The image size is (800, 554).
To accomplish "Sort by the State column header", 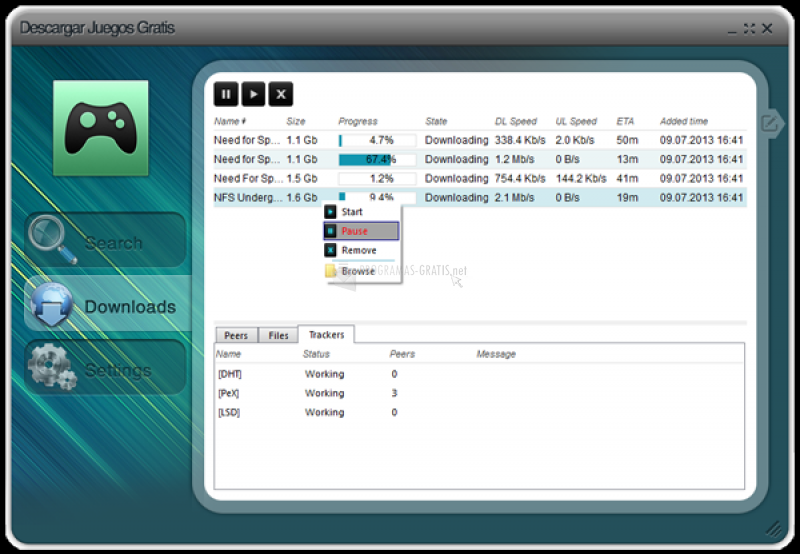I will 436,121.
